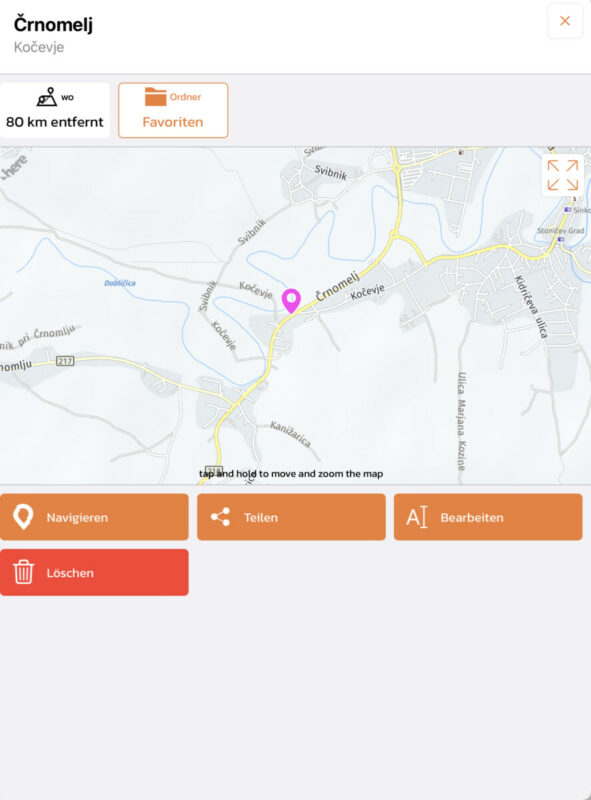Click the share icon in Teilen button
591x800 pixels.
pyautogui.click(x=220, y=517)
